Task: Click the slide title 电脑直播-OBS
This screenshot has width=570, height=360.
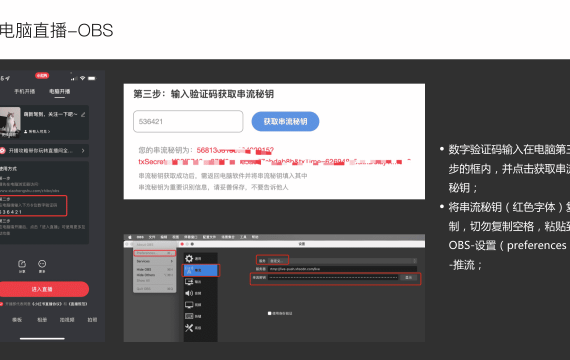Action: (x=56, y=31)
